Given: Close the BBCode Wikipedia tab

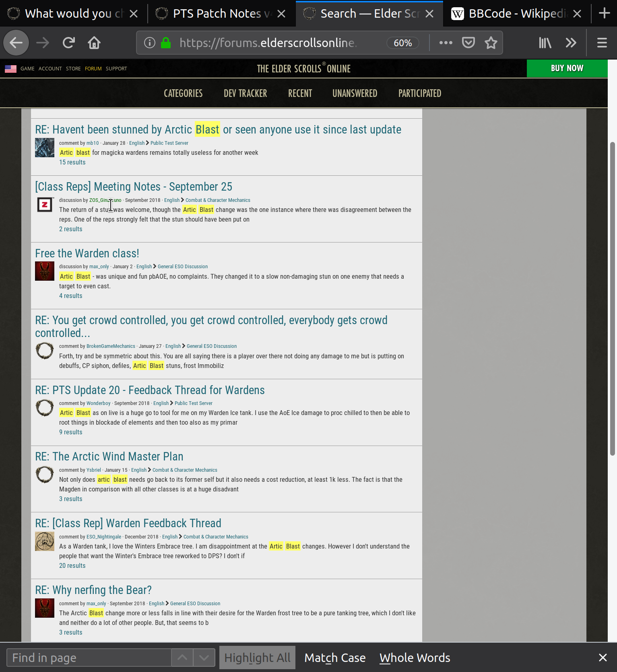Looking at the screenshot, I should (577, 14).
